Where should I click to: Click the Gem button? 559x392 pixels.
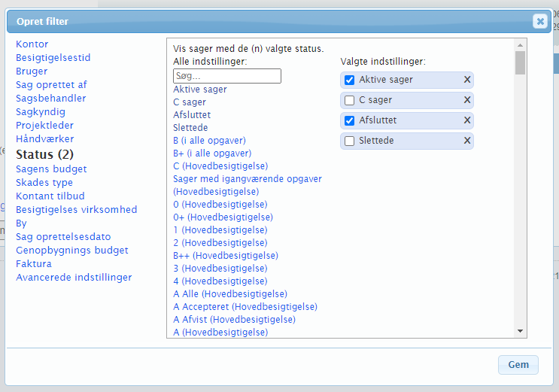pos(518,364)
